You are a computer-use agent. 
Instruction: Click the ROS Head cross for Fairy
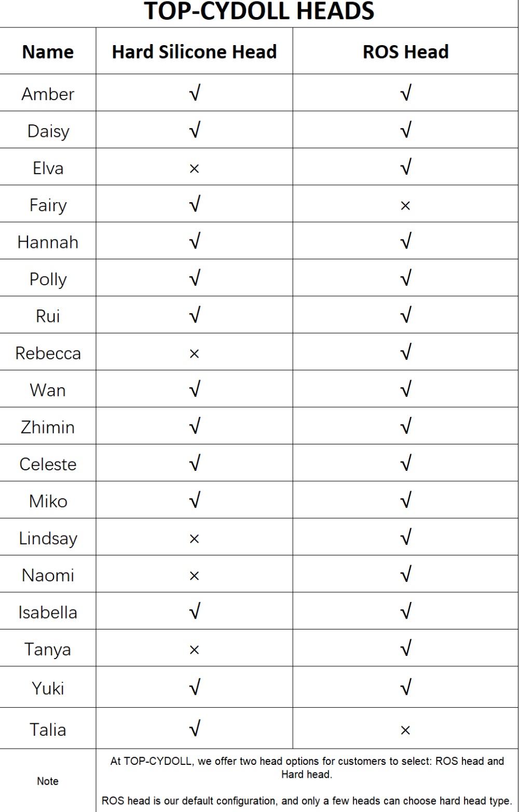coord(406,206)
